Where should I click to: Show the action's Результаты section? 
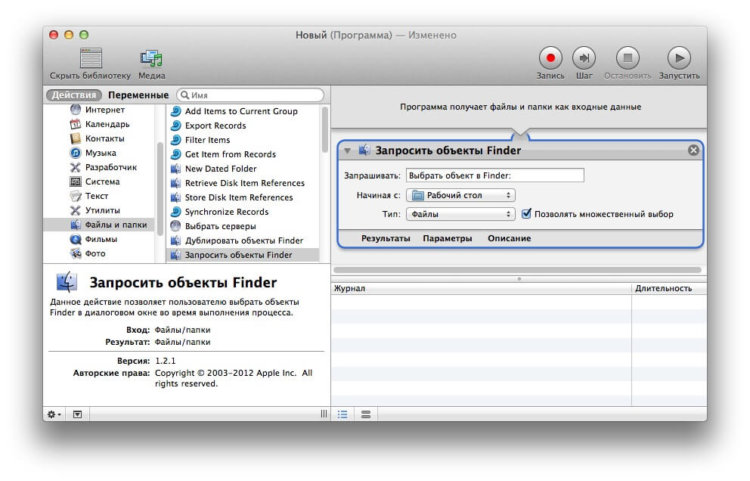(386, 238)
